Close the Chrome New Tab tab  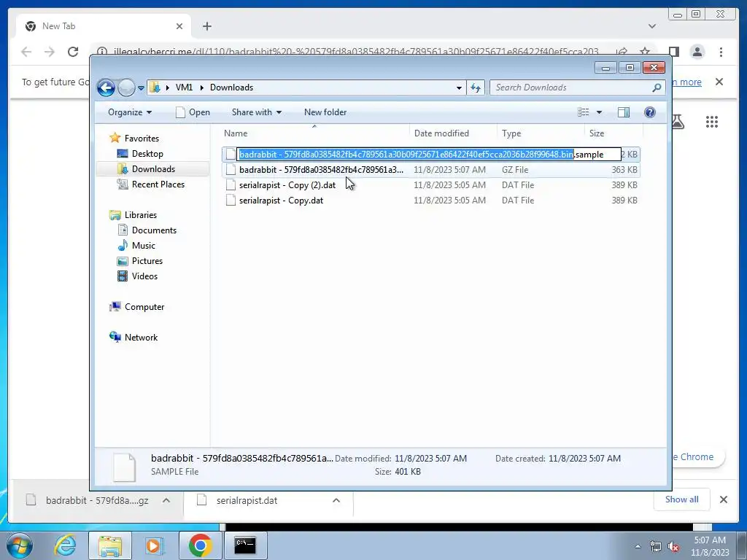(179, 26)
